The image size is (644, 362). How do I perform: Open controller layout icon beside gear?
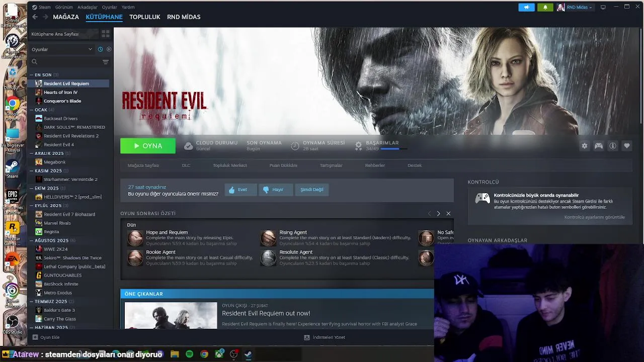[599, 146]
